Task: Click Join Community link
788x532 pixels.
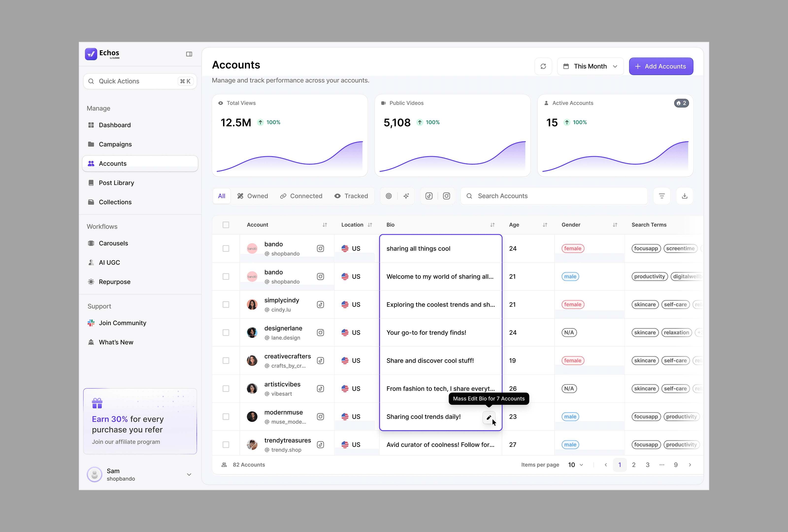Action: tap(140, 323)
